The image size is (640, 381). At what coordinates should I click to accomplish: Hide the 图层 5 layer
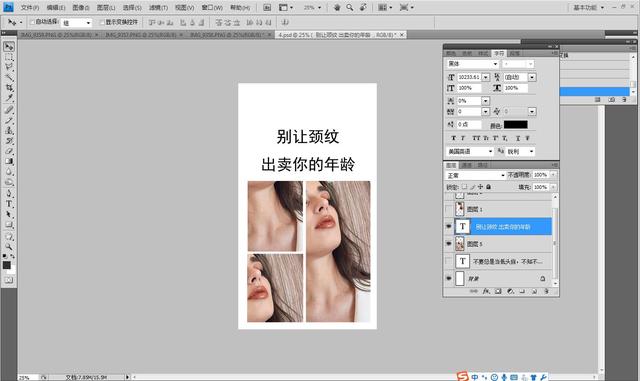point(449,244)
